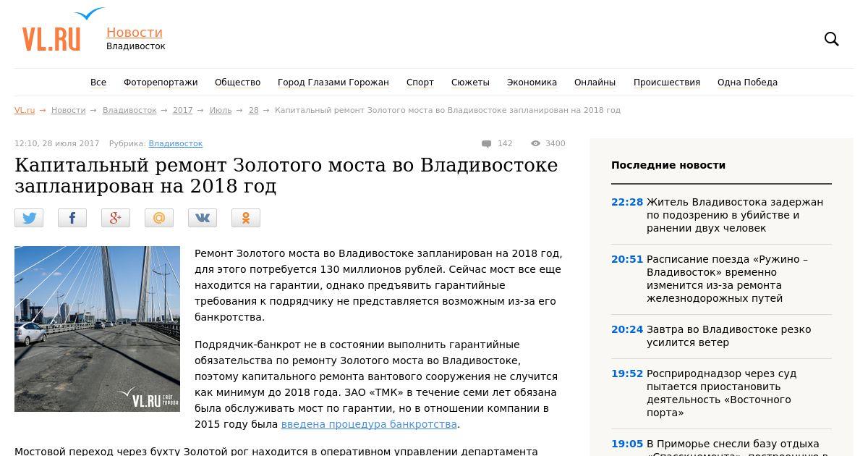Viewport: 868px width, 456px height.
Task: Share article via Mail.ru icon
Action: (x=159, y=218)
